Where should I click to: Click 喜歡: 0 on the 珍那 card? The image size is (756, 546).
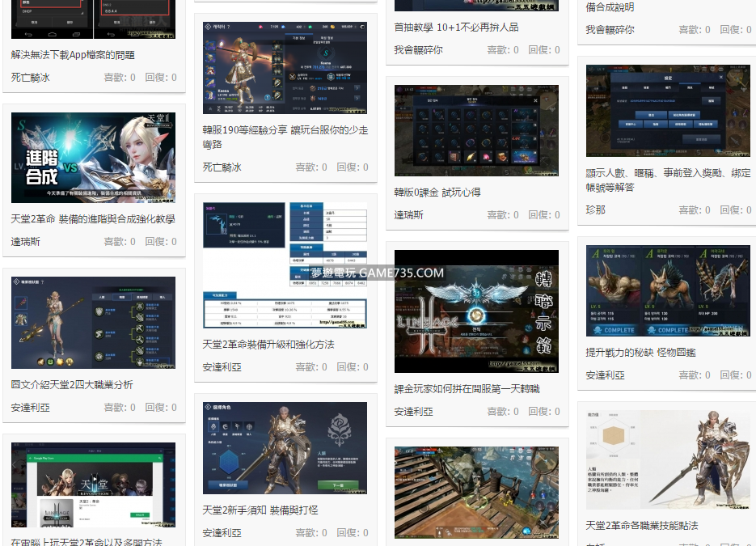coord(695,210)
